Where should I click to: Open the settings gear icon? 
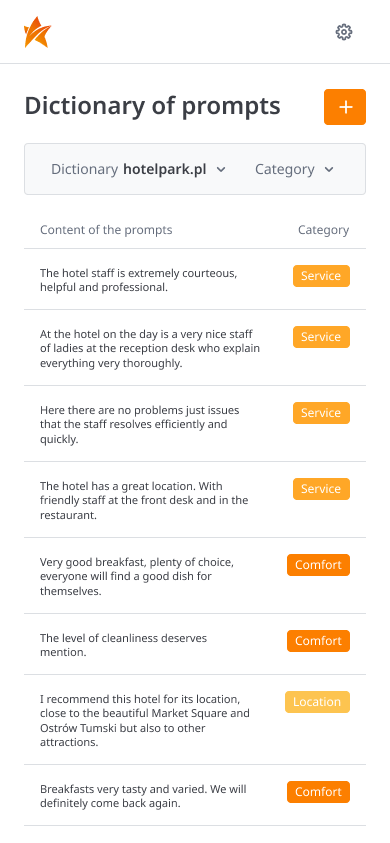tap(344, 32)
